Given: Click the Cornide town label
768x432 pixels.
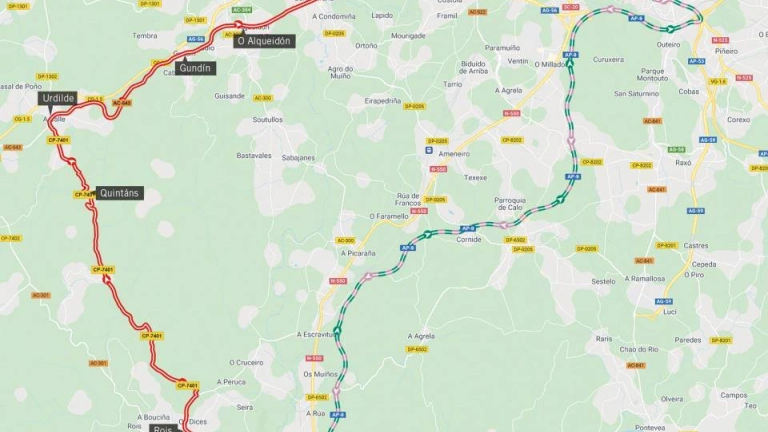Looking at the screenshot, I should [x=469, y=240].
